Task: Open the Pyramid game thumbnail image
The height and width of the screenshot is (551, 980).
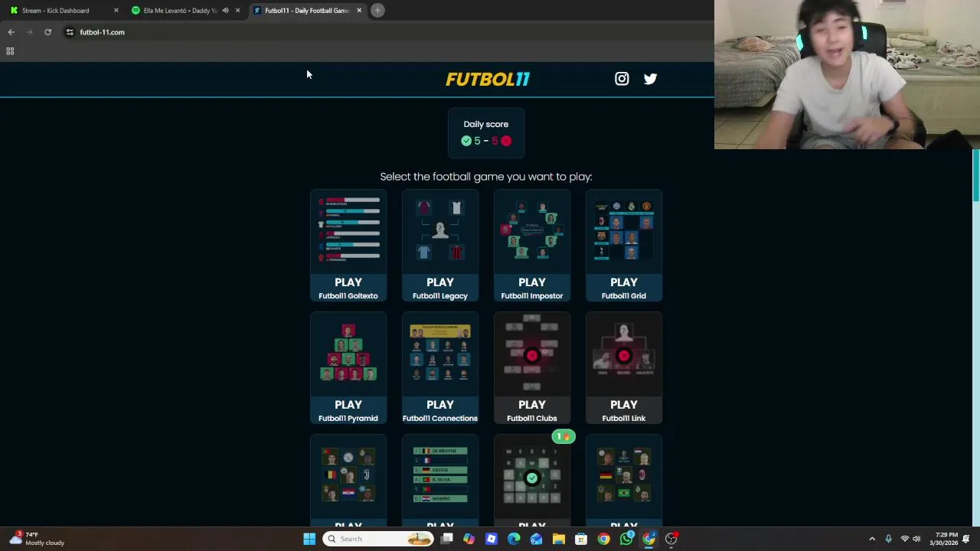Action: (x=348, y=354)
